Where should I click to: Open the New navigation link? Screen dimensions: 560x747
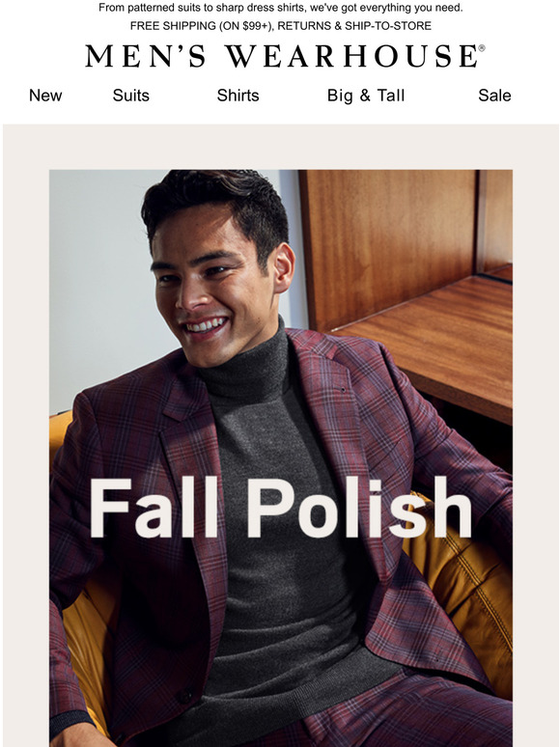click(x=45, y=96)
